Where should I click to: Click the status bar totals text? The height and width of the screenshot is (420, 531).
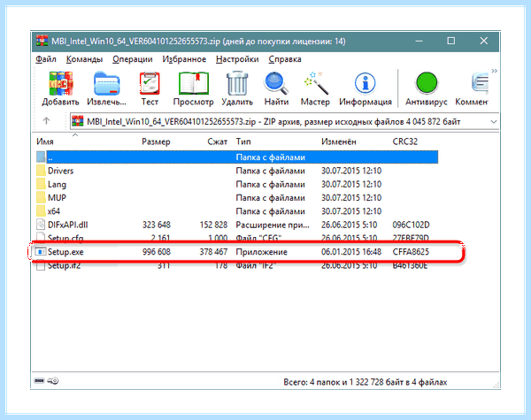click(x=365, y=382)
